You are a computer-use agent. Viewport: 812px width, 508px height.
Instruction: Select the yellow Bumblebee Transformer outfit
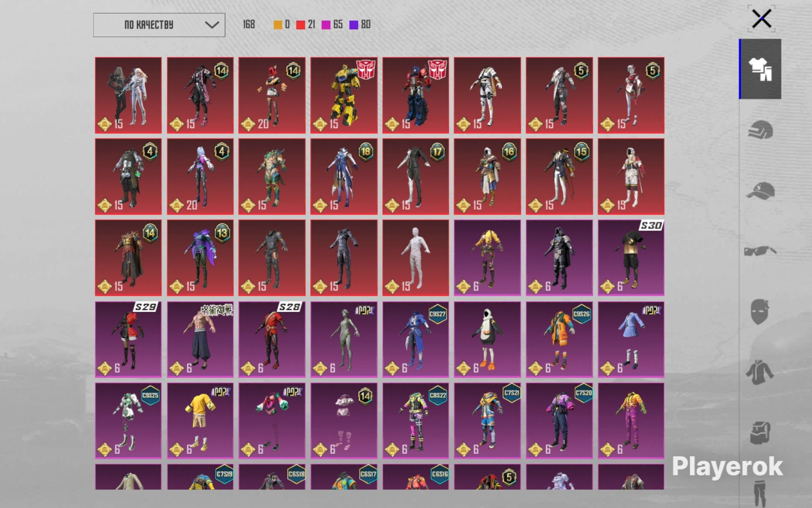[344, 96]
